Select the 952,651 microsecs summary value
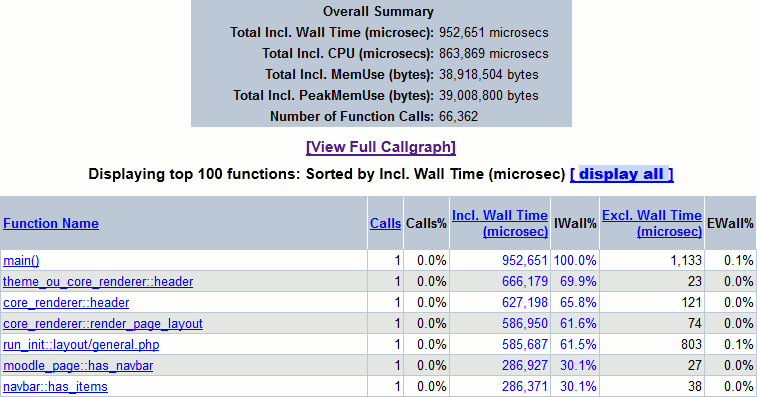The width and height of the screenshot is (757, 397). (x=493, y=32)
